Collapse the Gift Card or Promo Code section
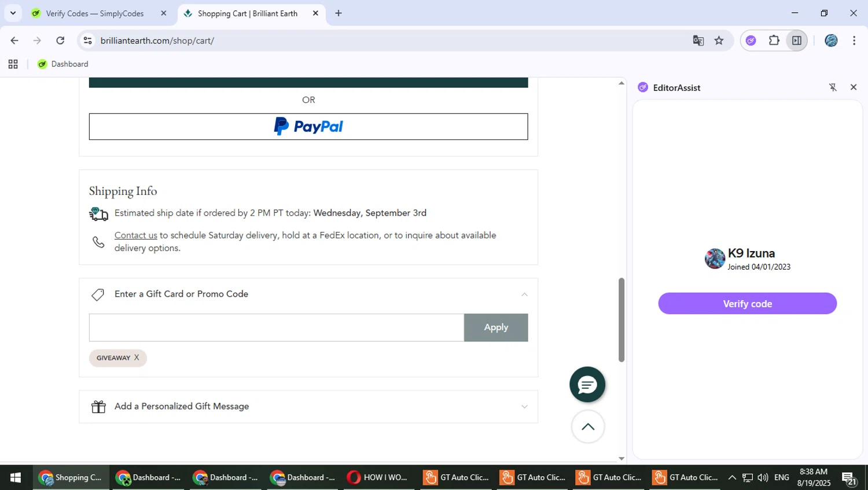 [524, 294]
